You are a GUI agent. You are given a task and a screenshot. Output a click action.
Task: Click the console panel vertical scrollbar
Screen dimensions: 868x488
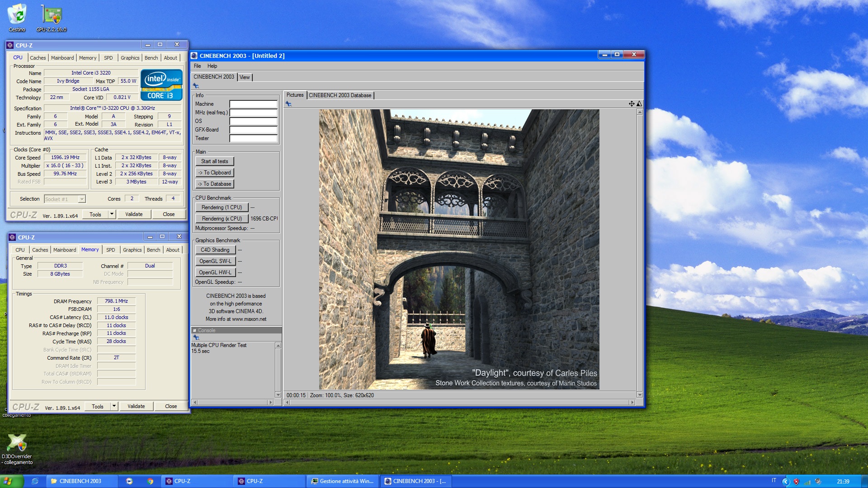pos(278,370)
